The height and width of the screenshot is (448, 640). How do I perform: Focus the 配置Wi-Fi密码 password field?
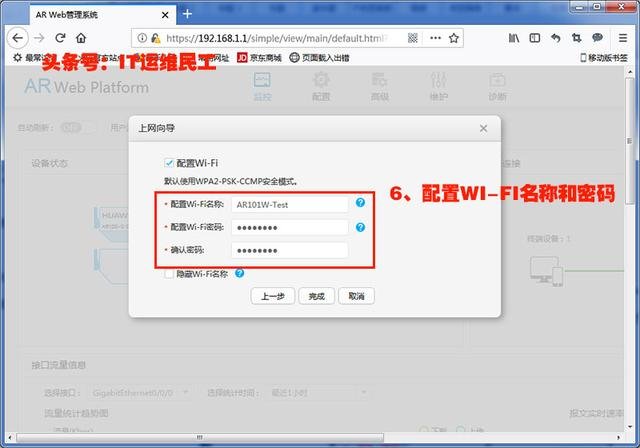pyautogui.click(x=289, y=227)
